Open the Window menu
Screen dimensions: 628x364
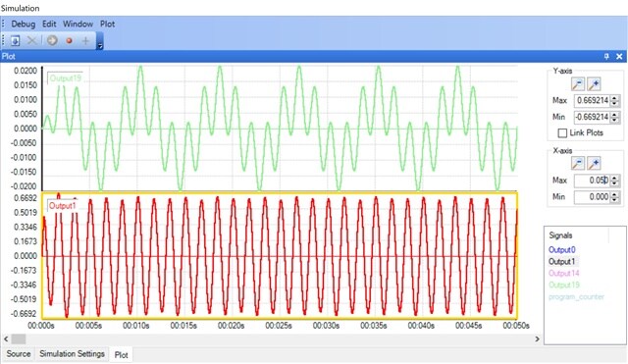click(x=78, y=24)
